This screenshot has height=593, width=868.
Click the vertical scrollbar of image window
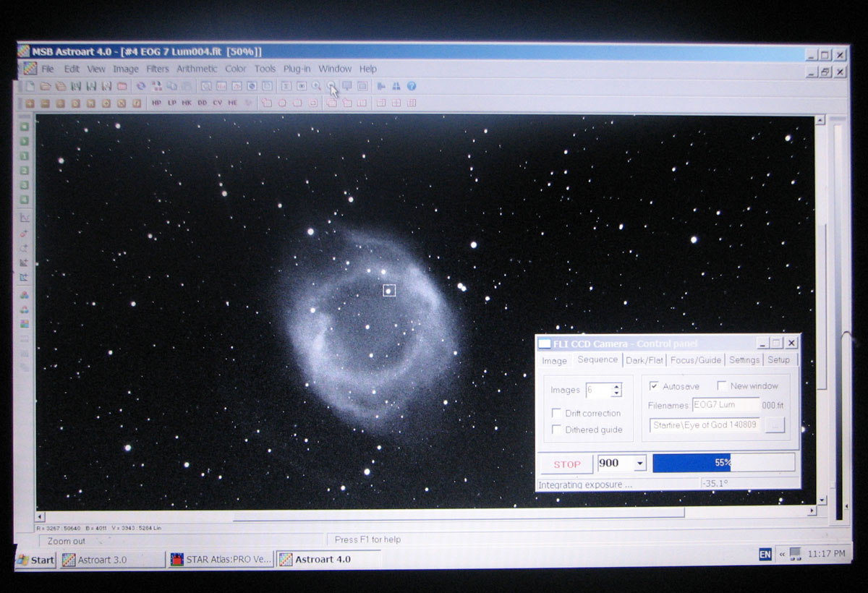[x=821, y=310]
